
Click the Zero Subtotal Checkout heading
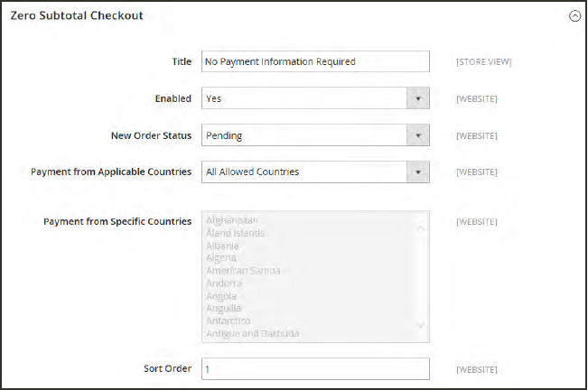pyautogui.click(x=75, y=16)
